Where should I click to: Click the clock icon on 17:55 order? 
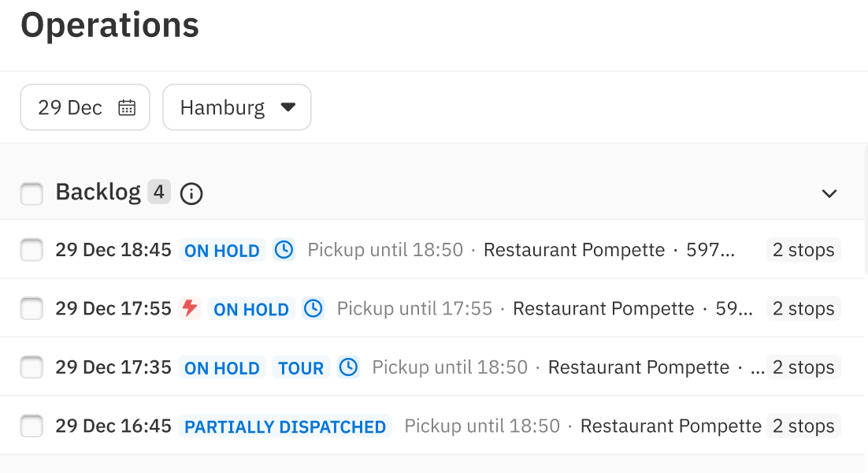pyautogui.click(x=313, y=308)
